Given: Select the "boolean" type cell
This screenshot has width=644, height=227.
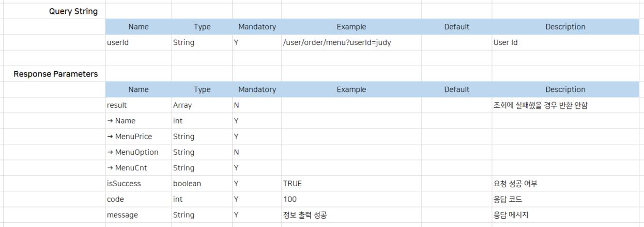Looking at the screenshot, I should (x=187, y=184).
